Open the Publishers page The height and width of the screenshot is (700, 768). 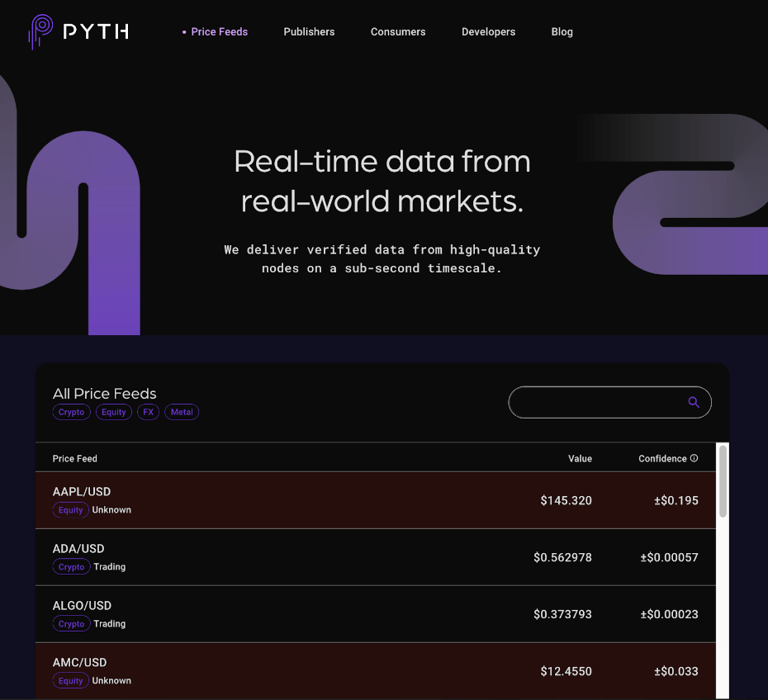[x=309, y=31]
